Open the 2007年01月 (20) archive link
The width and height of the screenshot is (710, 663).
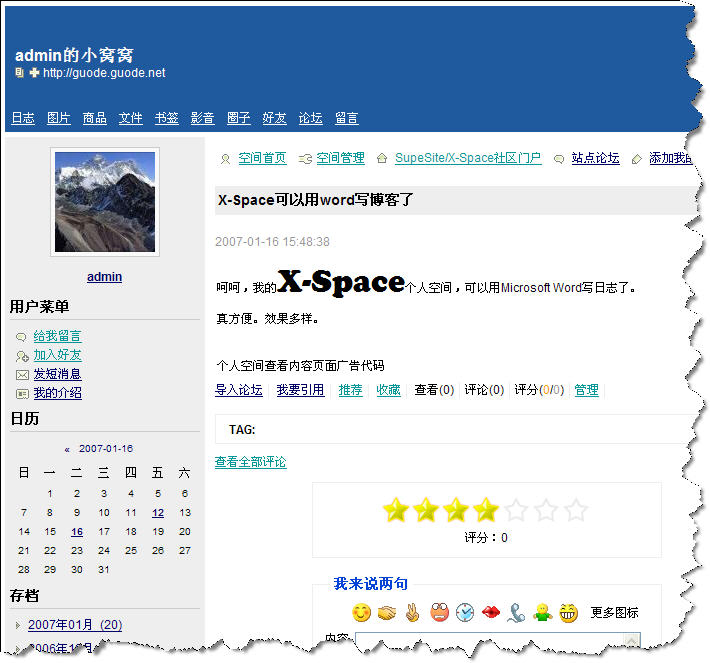click(75, 625)
